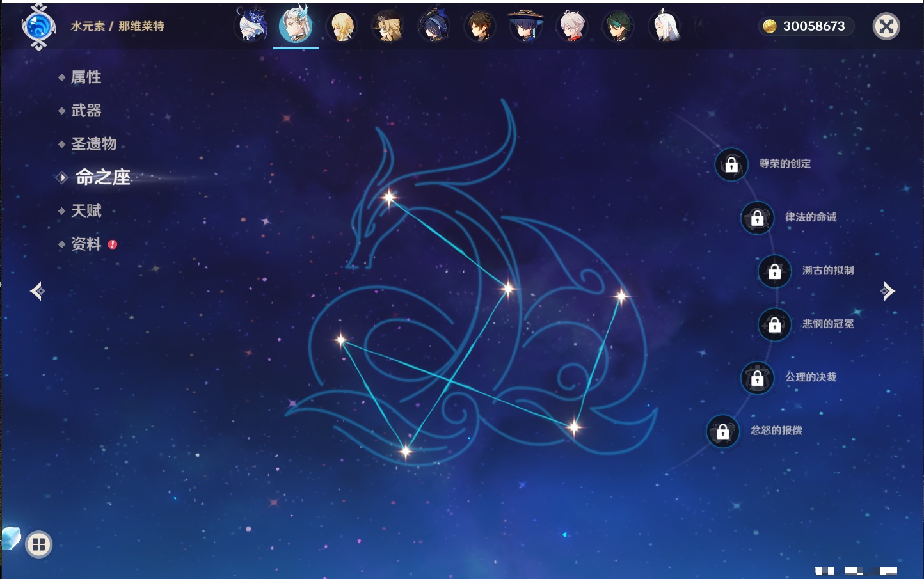Click the Hydro element emblem icon
The height and width of the screenshot is (579, 924).
tap(38, 27)
